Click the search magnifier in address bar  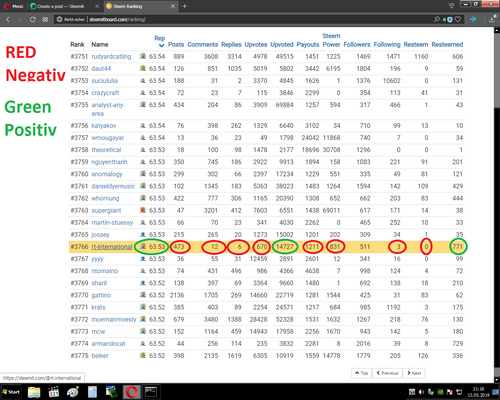point(437,19)
